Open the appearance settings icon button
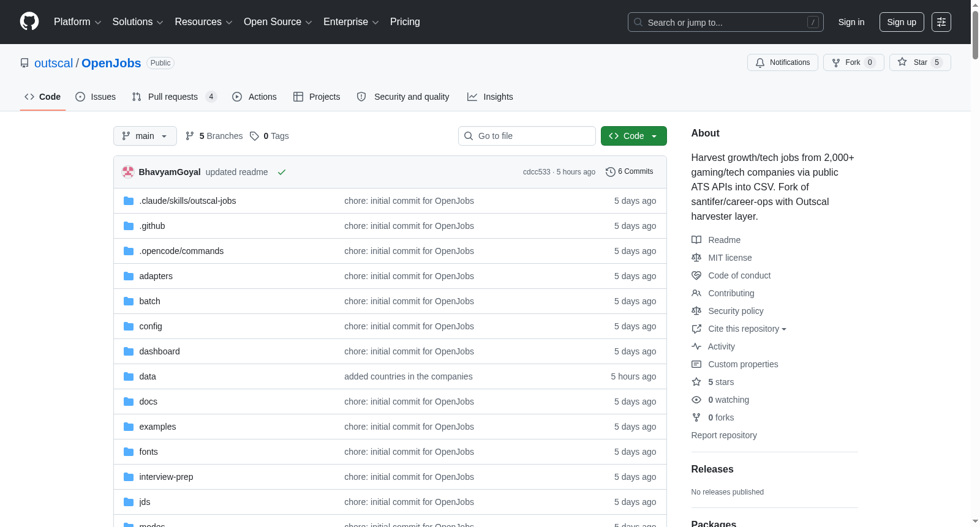Image resolution: width=980 pixels, height=527 pixels. pos(941,22)
